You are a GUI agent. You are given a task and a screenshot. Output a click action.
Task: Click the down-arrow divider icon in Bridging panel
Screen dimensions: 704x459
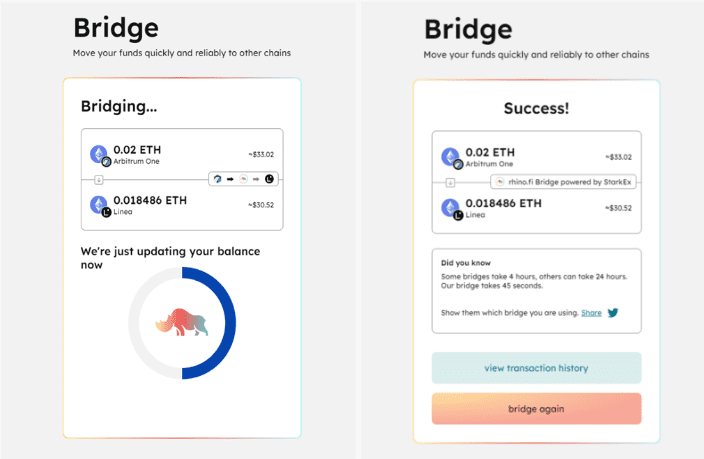(99, 180)
